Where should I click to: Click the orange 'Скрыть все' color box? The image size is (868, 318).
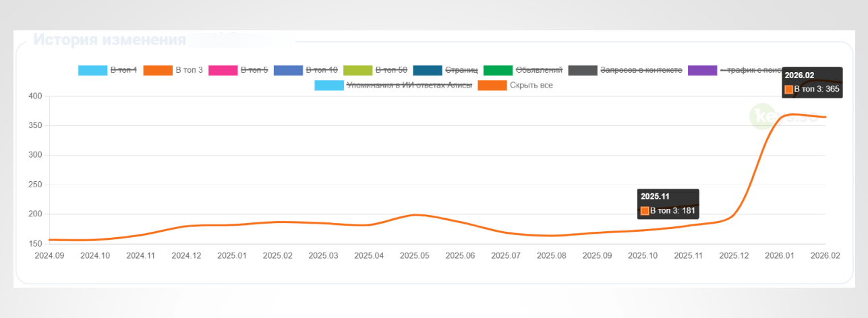[x=492, y=86]
